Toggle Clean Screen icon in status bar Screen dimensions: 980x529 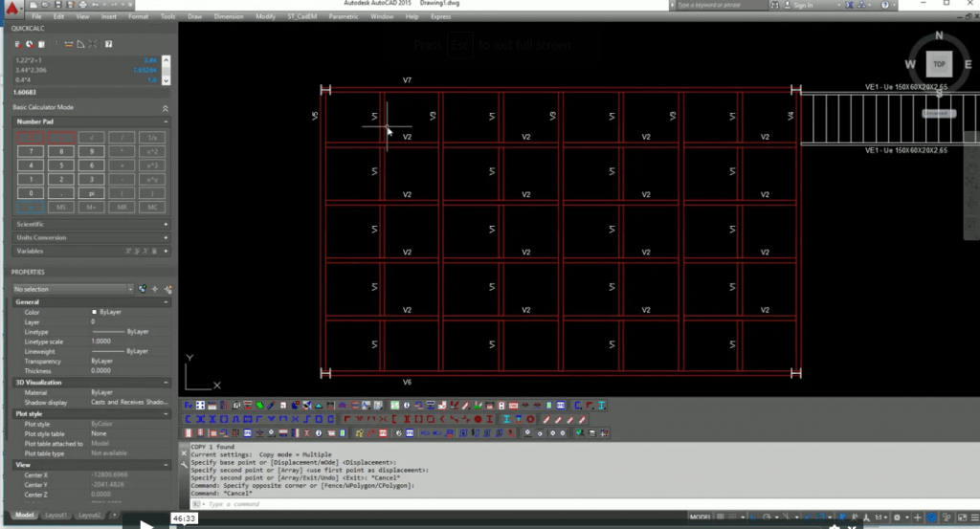click(x=963, y=518)
